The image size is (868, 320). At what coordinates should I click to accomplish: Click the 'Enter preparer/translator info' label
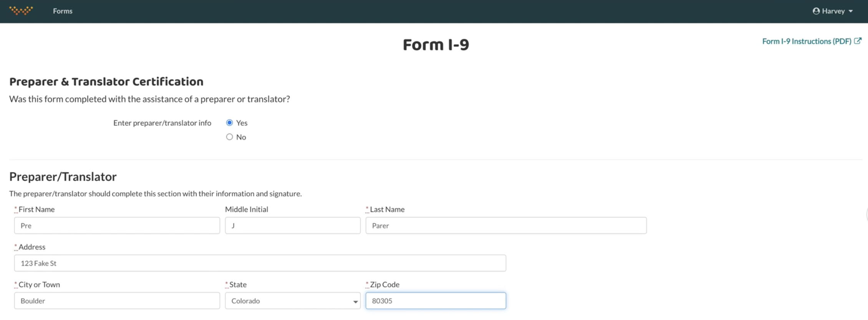(x=162, y=123)
